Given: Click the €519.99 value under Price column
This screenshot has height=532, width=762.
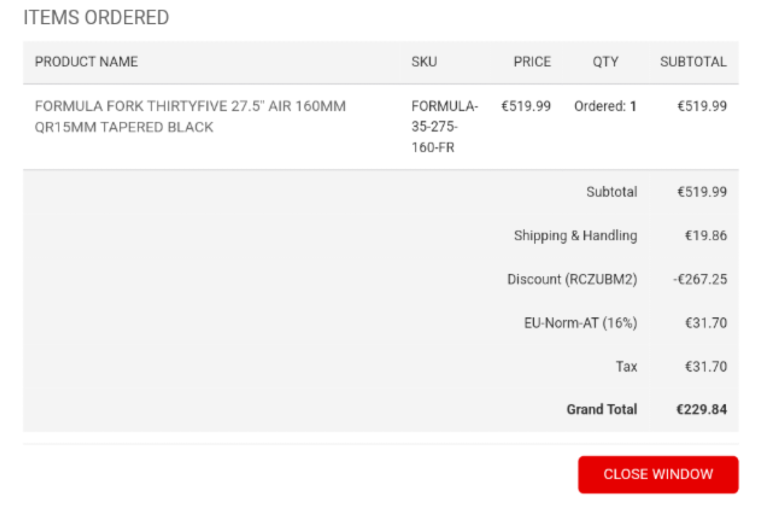Looking at the screenshot, I should click(526, 106).
